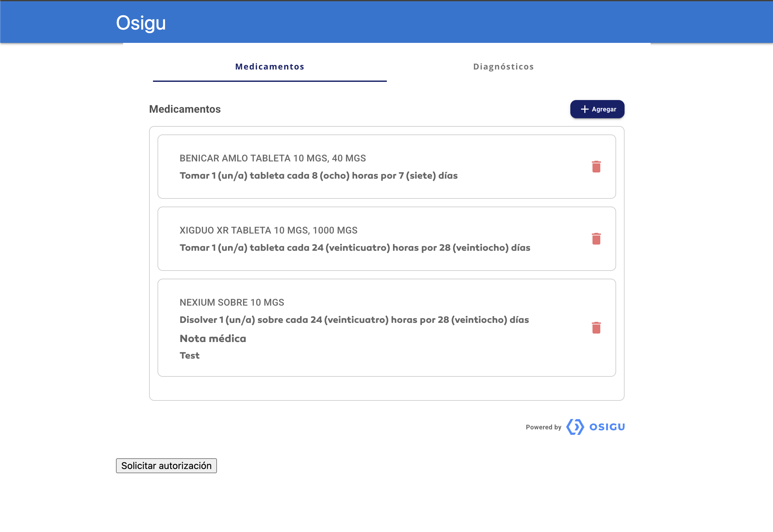Image resolution: width=773 pixels, height=532 pixels.
Task: Click the Osigu logo in footer
Action: click(595, 427)
